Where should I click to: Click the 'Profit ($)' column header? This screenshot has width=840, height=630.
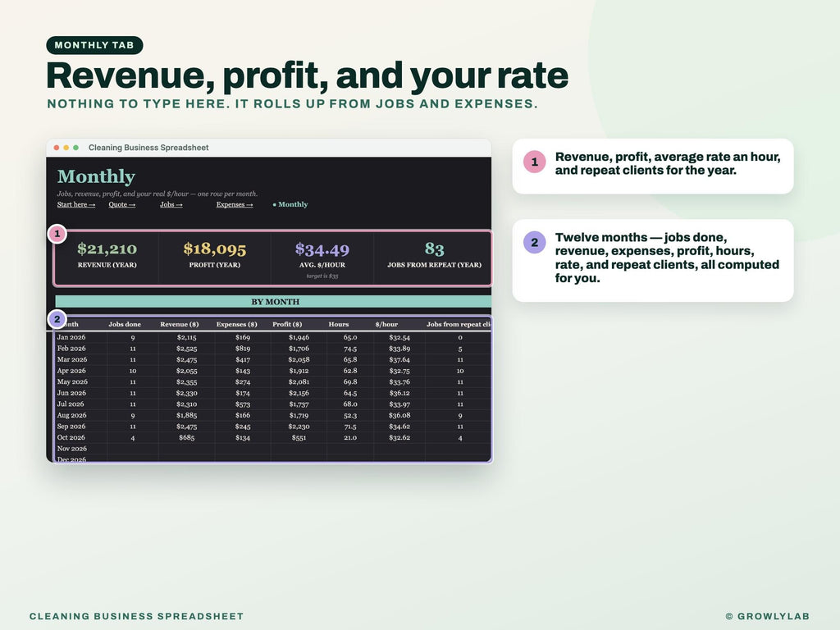[x=287, y=324]
